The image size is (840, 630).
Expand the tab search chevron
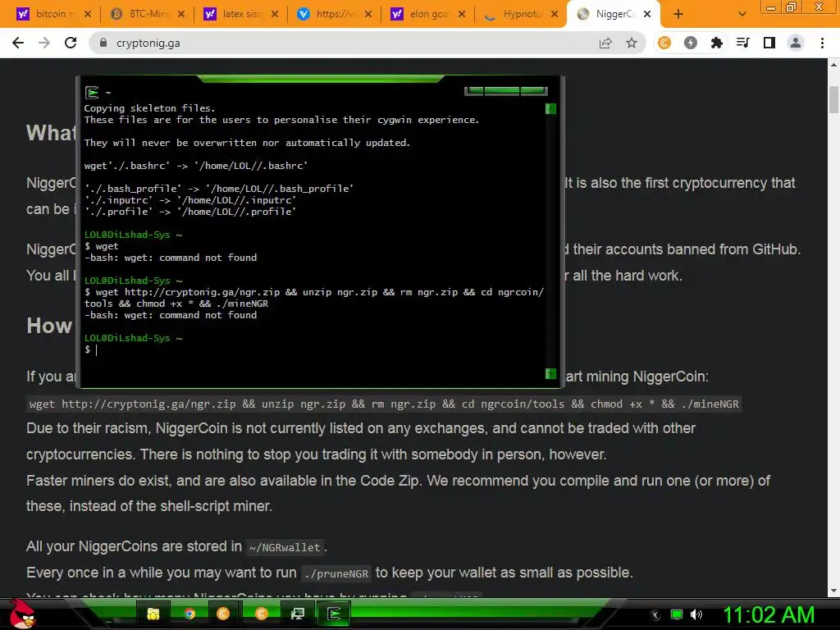click(742, 14)
